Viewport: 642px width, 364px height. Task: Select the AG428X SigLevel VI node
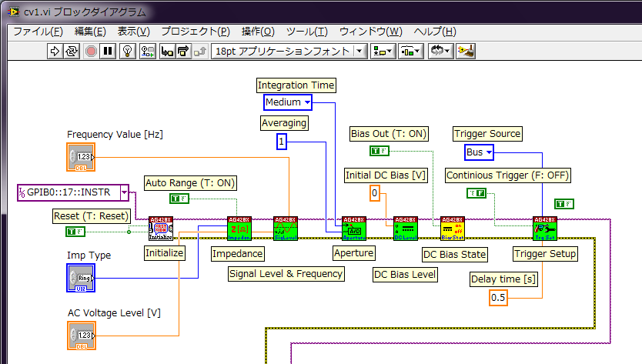[286, 229]
